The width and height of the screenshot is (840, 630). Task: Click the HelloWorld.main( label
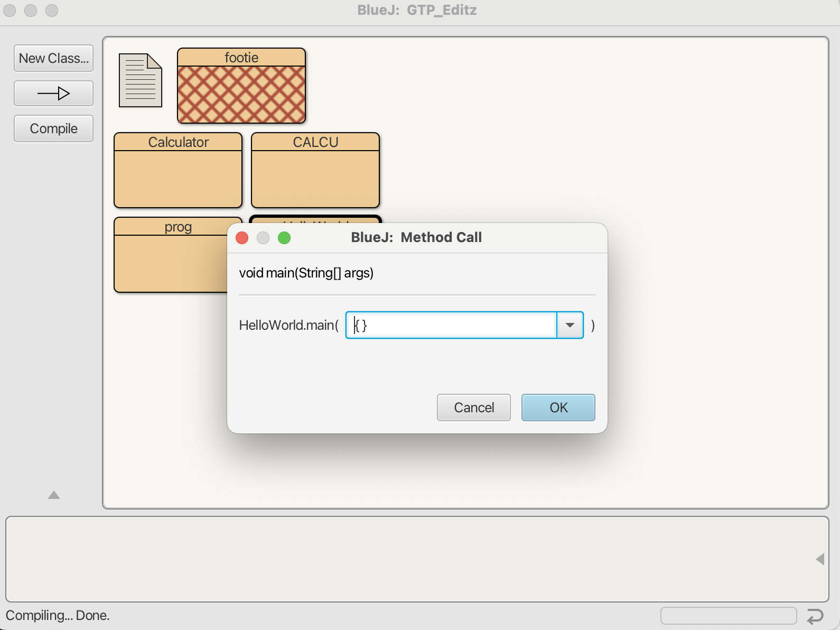click(289, 325)
